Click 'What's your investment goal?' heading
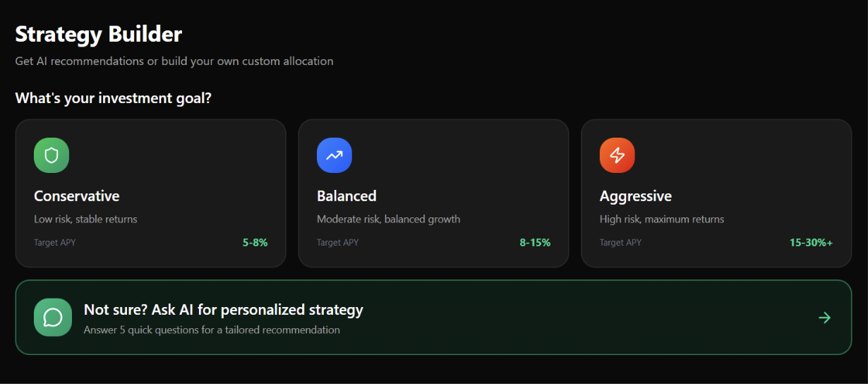 click(113, 98)
